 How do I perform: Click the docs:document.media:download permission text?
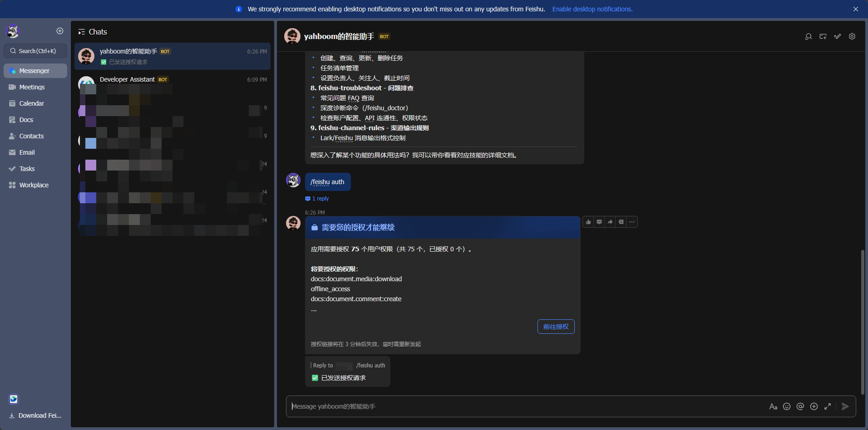pos(356,279)
